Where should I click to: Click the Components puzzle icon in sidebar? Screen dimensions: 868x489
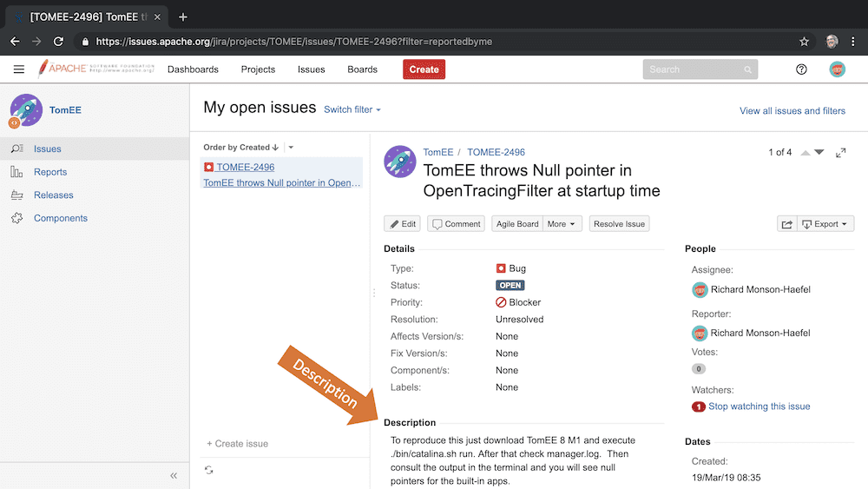click(17, 218)
